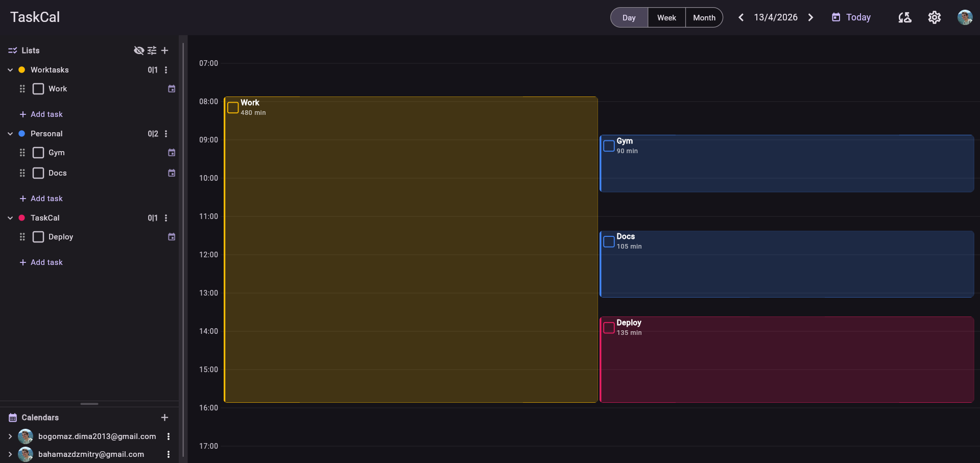980x463 pixels.
Task: Add a new calendar with plus icon
Action: [x=164, y=418]
